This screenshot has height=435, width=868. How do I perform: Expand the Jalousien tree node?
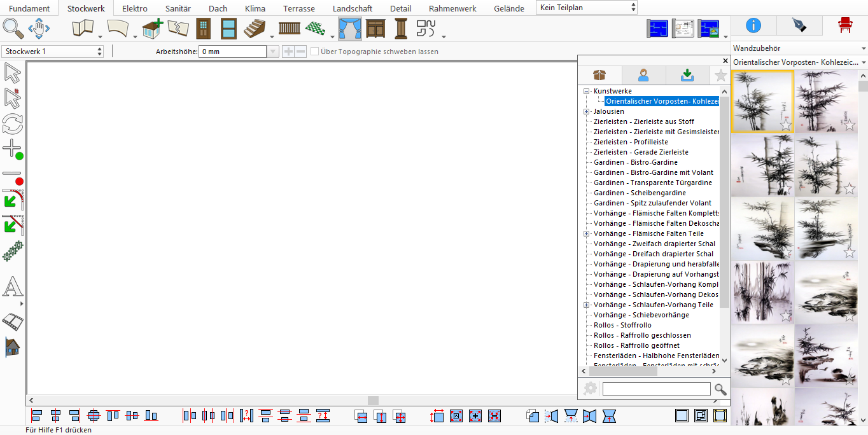pos(587,111)
